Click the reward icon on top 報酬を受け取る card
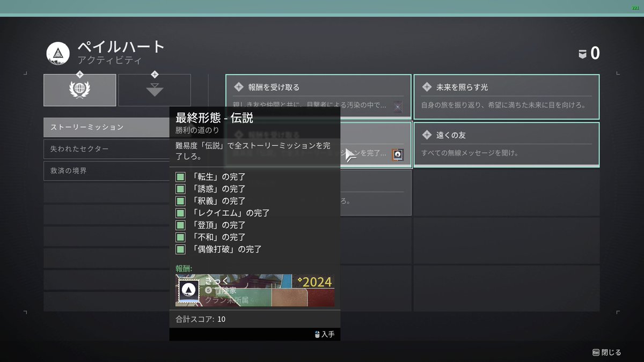 (x=398, y=107)
